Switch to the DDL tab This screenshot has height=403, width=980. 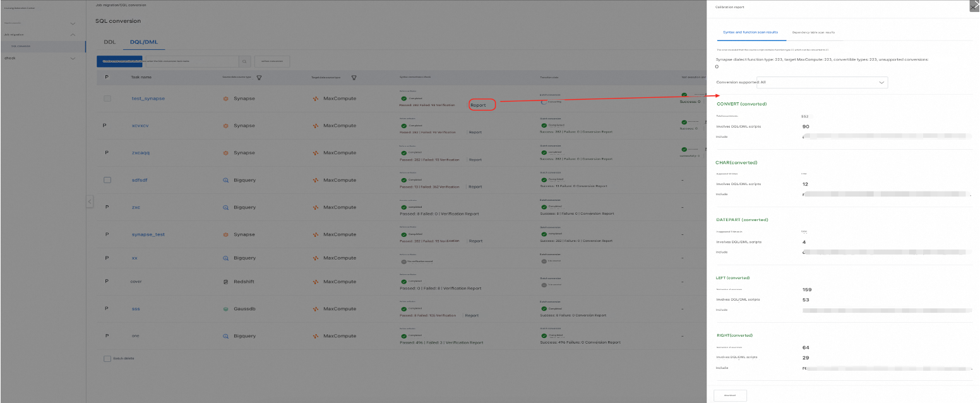point(109,42)
